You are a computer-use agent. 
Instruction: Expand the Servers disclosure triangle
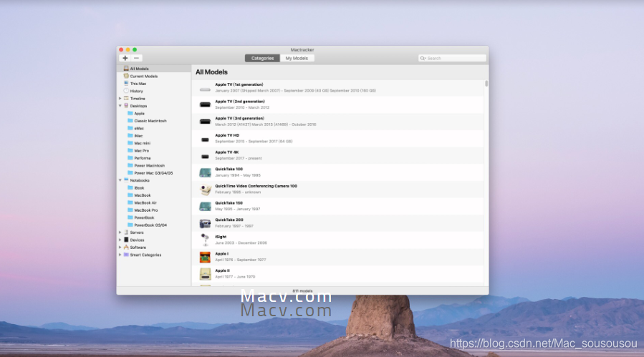pyautogui.click(x=120, y=233)
